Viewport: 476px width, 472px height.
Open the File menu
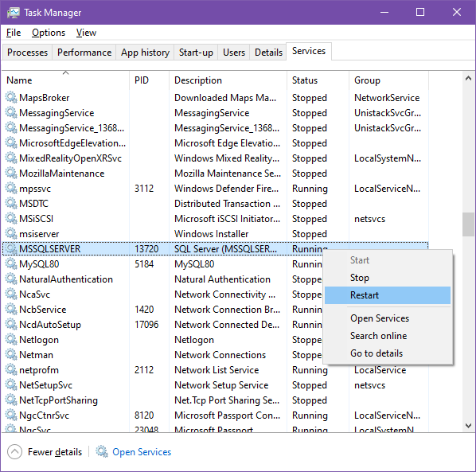coord(14,33)
